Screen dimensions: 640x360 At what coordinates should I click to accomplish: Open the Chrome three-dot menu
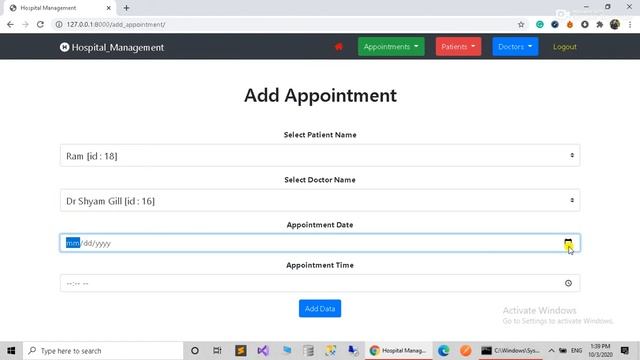click(x=630, y=24)
